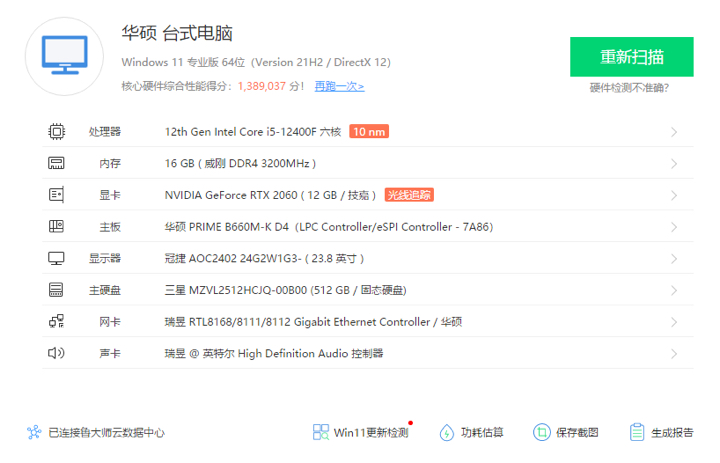Screen dimensions: 720x463
Task: Click the monitor icon in 显示器 row
Action: 56,258
